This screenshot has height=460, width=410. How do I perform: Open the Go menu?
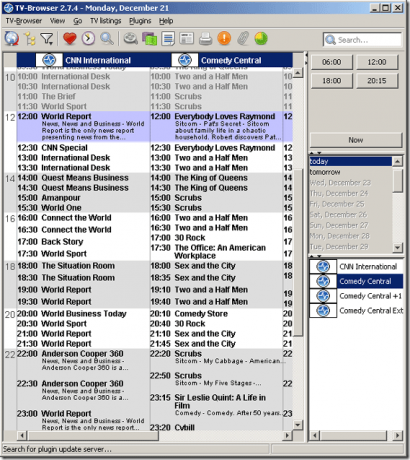pyautogui.click(x=78, y=21)
